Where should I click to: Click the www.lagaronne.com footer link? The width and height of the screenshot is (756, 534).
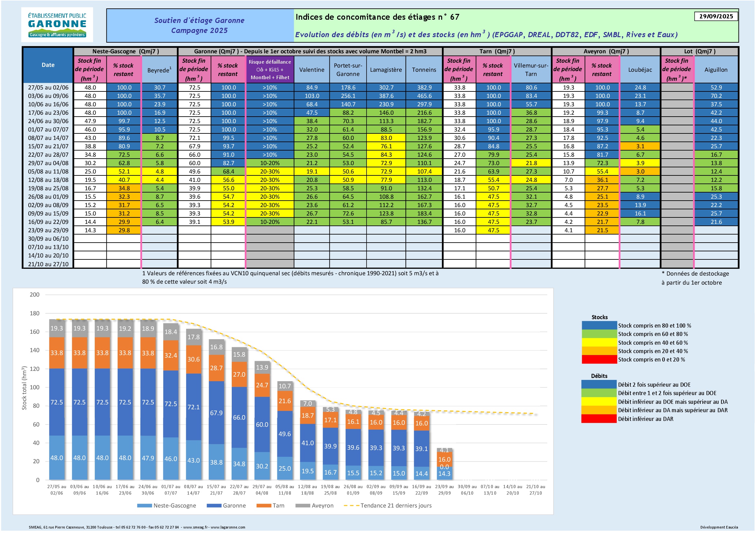(x=228, y=528)
